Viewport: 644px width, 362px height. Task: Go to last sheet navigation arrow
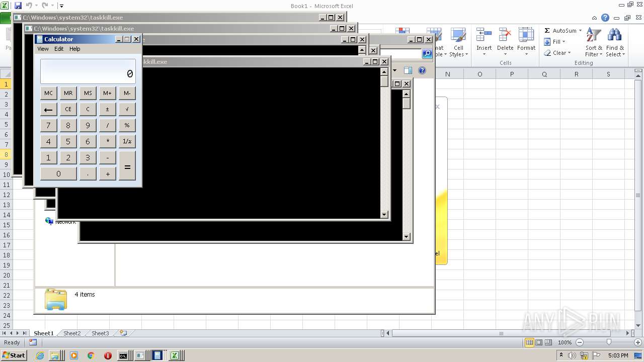click(25, 333)
